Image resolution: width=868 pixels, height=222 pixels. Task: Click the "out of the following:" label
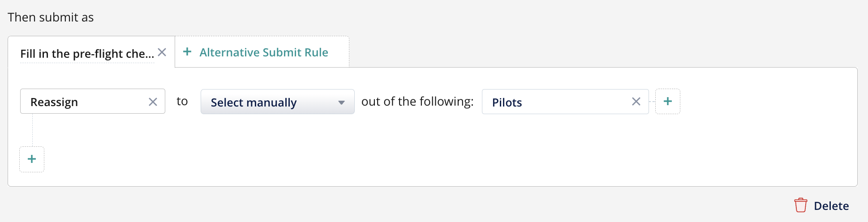(417, 102)
